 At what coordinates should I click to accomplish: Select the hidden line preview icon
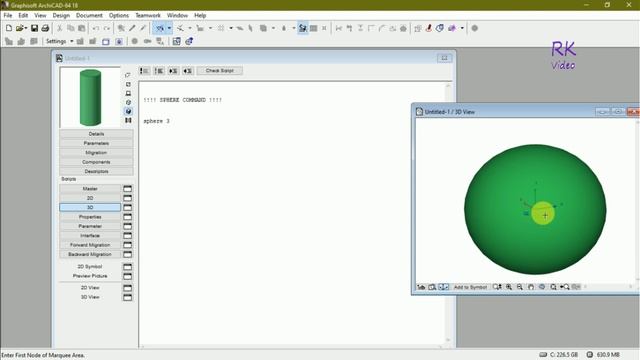pyautogui.click(x=128, y=102)
